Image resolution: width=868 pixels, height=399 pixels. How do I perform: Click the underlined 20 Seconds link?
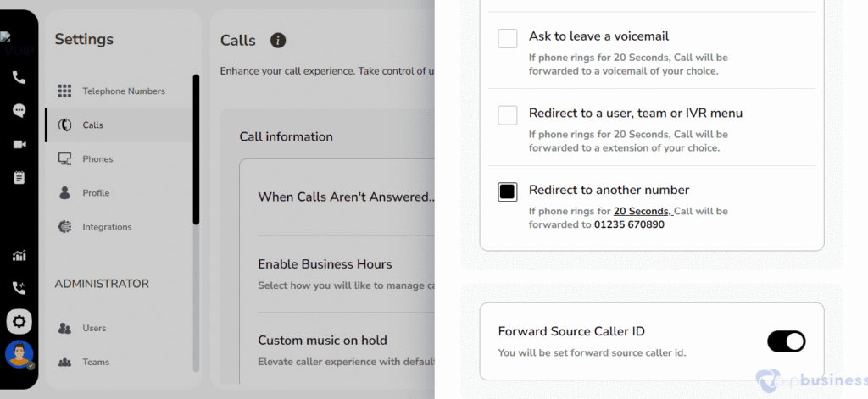pyautogui.click(x=643, y=212)
